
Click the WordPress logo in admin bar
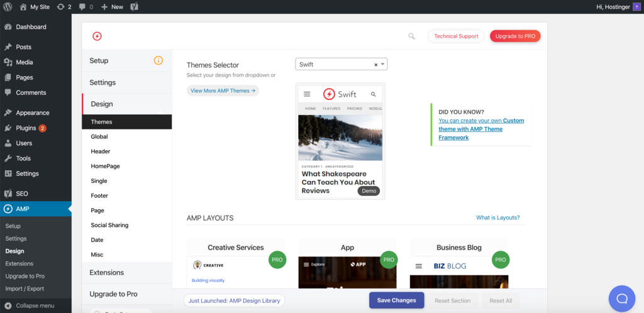8,6
